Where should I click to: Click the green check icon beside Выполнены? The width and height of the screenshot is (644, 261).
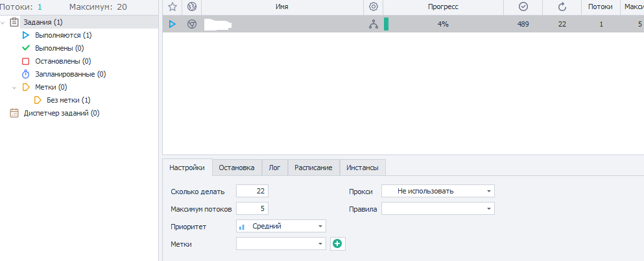[26, 48]
